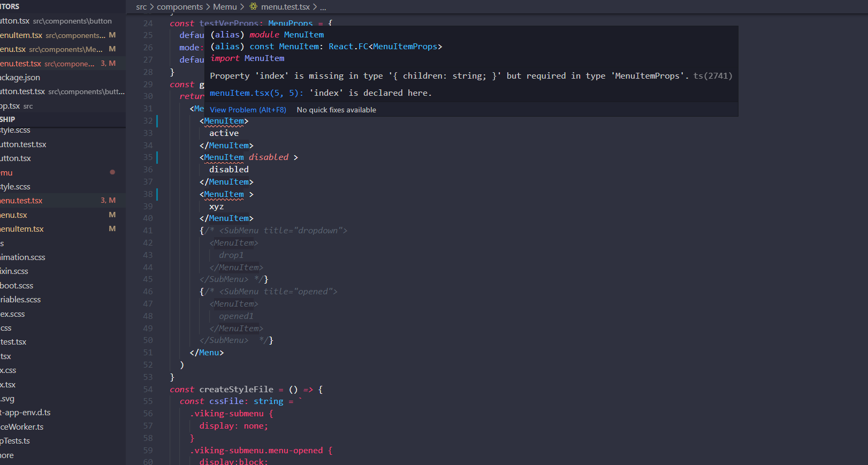Image resolution: width=868 pixels, height=465 pixels.
Task: Select menu.tsx with src\components\Me path in open editors
Action: click(x=63, y=49)
